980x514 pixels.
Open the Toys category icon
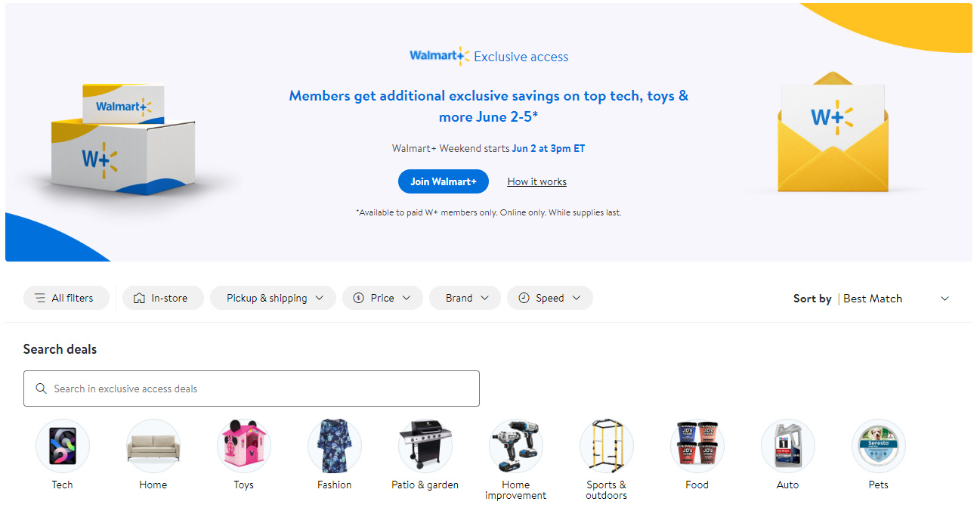click(244, 446)
